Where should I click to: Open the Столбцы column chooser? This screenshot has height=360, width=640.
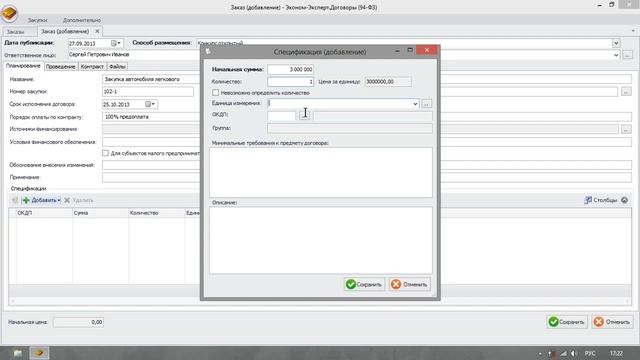600,200
